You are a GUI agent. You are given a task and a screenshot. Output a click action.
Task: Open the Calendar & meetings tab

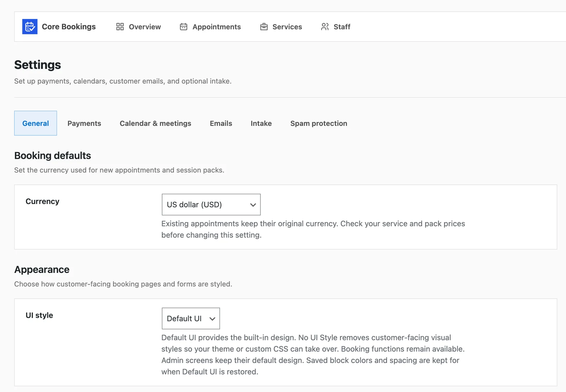[x=155, y=123]
